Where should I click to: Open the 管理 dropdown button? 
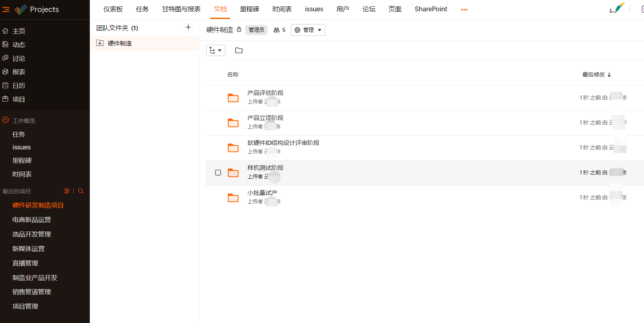(x=308, y=30)
